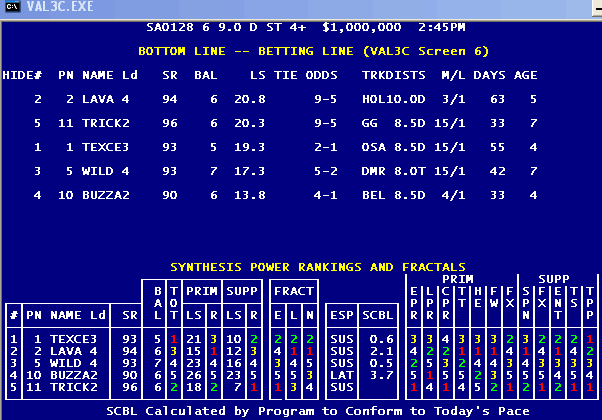Image resolution: width=602 pixels, height=420 pixels.
Task: Click the 4/1 morning line for BUZZA2
Action: click(453, 195)
